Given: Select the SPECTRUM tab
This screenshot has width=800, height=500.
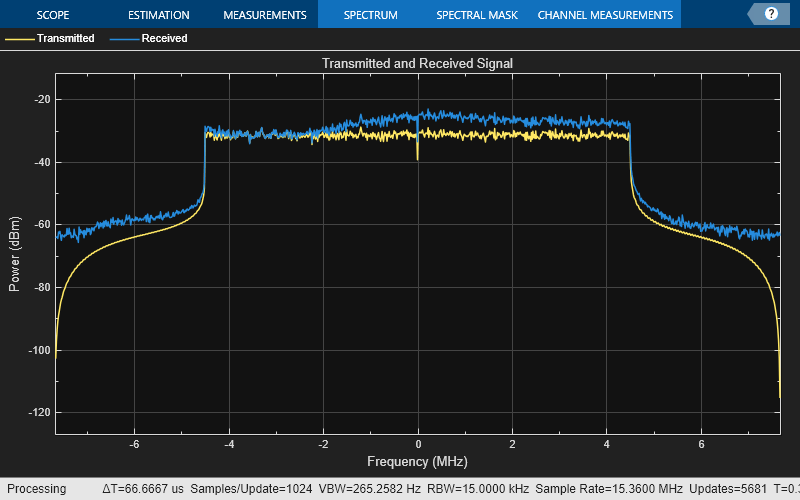Looking at the screenshot, I should tap(370, 14).
